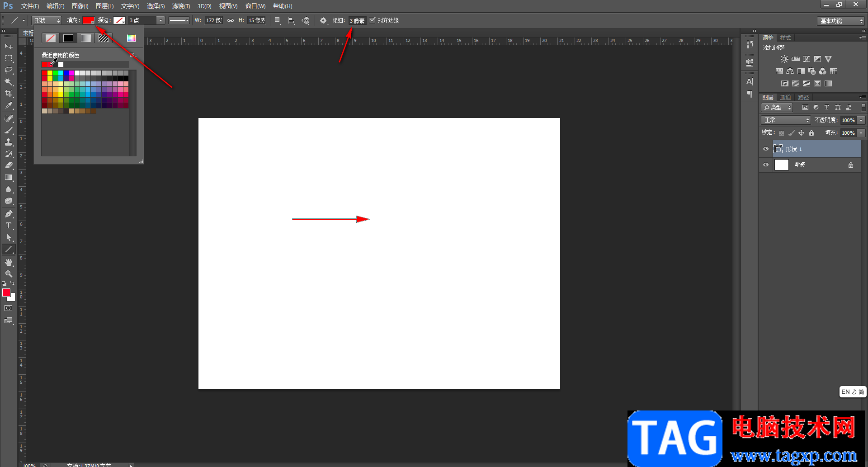Open the History panel icon

click(x=750, y=44)
